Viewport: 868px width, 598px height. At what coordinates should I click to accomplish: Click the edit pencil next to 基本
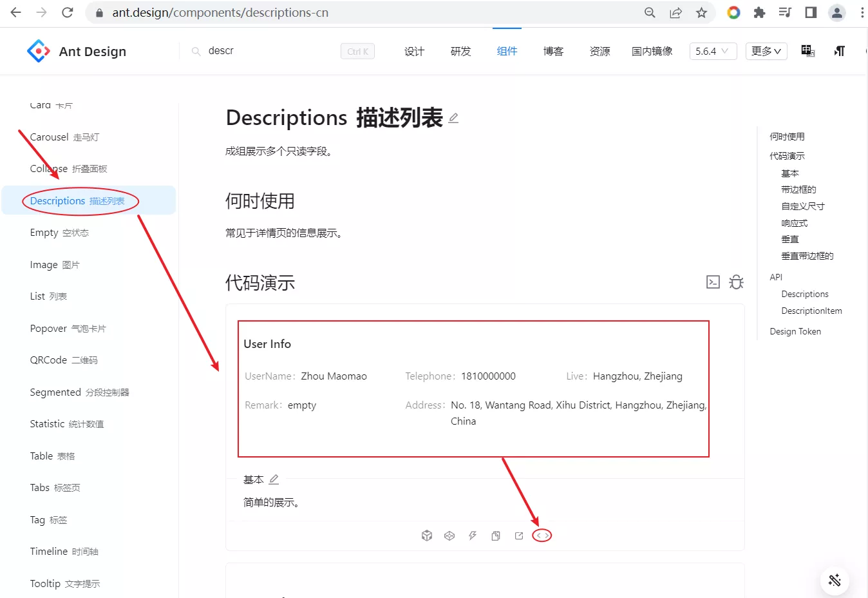(274, 479)
